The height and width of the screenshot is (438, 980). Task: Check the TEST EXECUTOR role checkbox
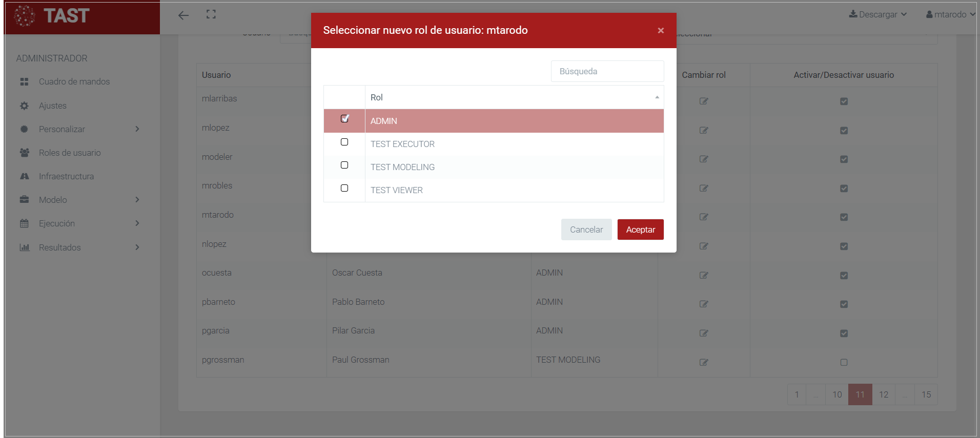344,142
